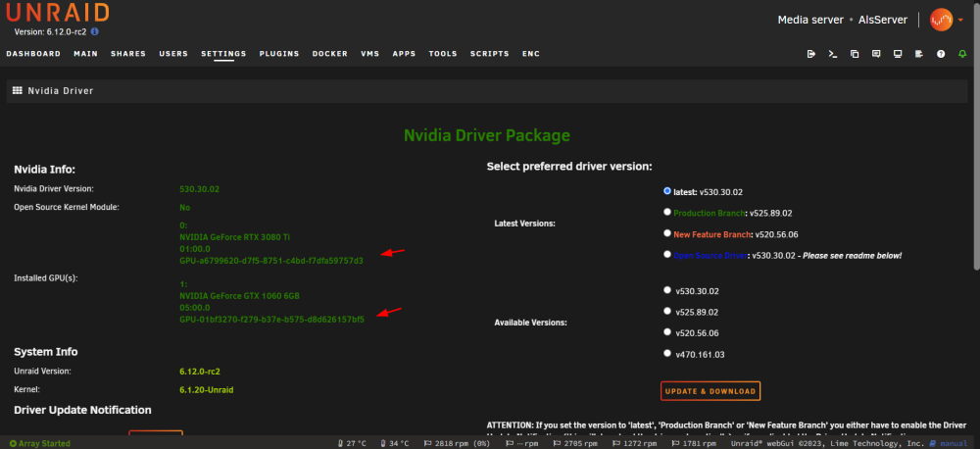Toggle the Help question-mark icon
The image size is (980, 449).
pyautogui.click(x=941, y=54)
